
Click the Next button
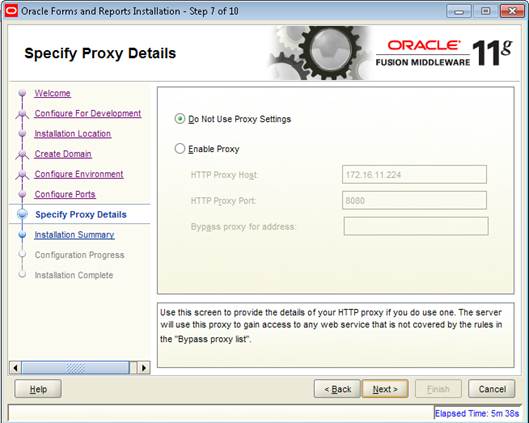click(x=385, y=389)
